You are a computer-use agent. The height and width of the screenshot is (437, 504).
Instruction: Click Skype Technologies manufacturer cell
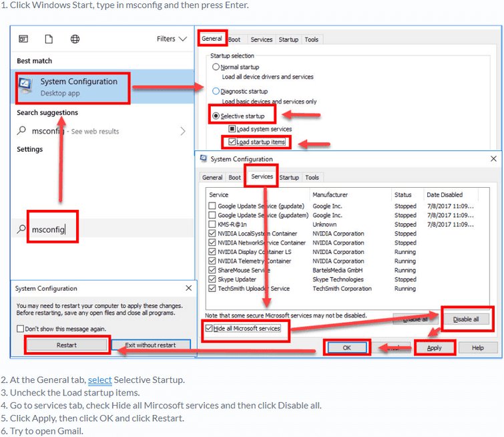pyautogui.click(x=338, y=279)
